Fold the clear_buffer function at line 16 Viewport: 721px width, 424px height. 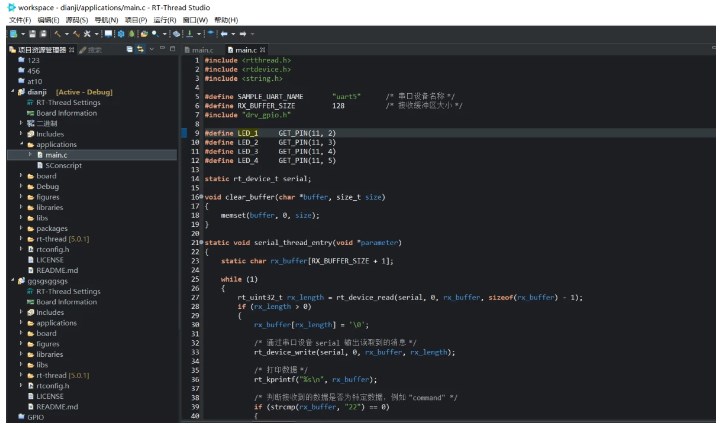(201, 196)
